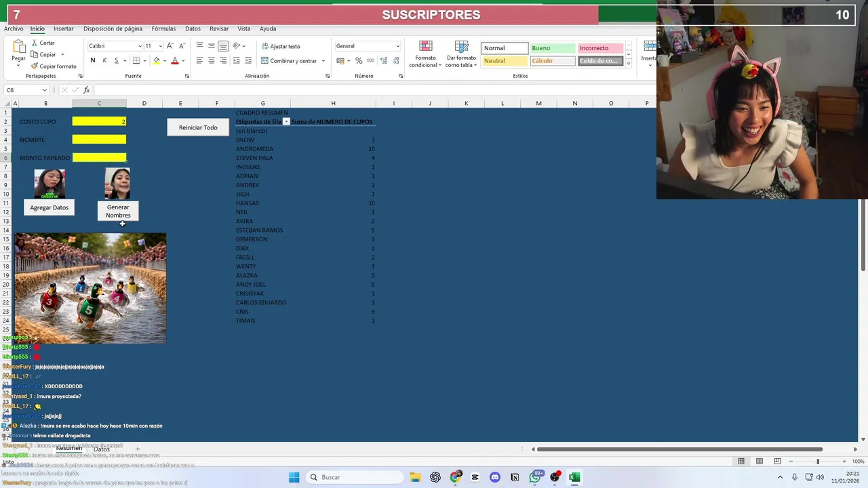Expand the cell styles gallery
This screenshot has height=488, width=868.
click(x=629, y=64)
